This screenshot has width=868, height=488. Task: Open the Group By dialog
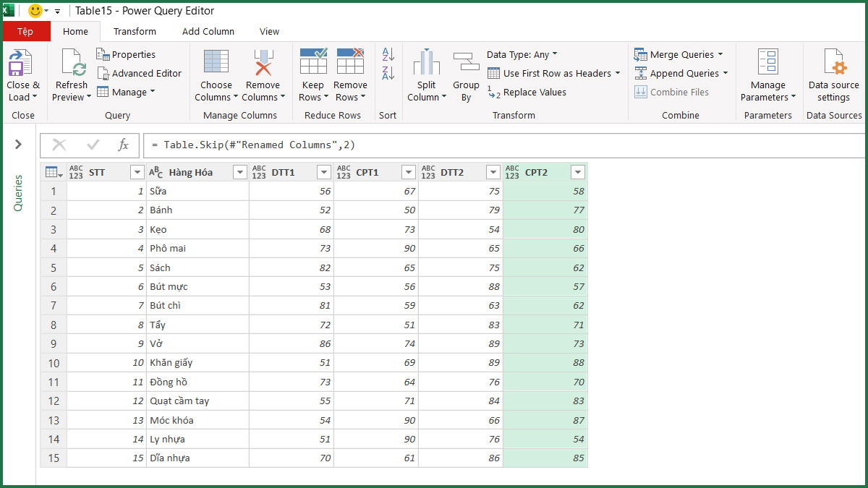(x=466, y=72)
